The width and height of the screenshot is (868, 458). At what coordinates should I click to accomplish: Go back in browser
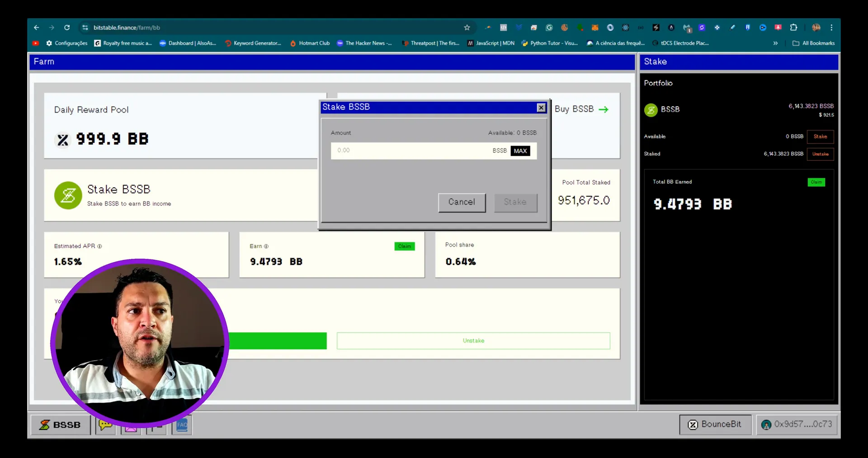click(37, 28)
